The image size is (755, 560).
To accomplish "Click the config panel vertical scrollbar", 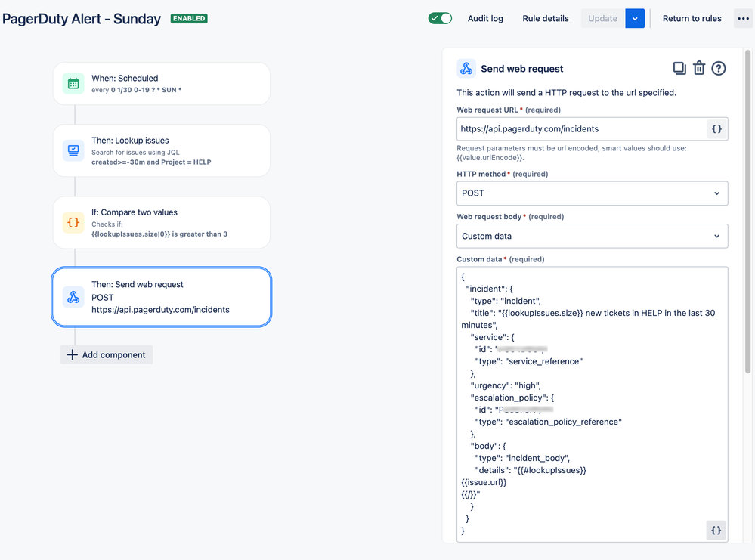I will [747, 212].
